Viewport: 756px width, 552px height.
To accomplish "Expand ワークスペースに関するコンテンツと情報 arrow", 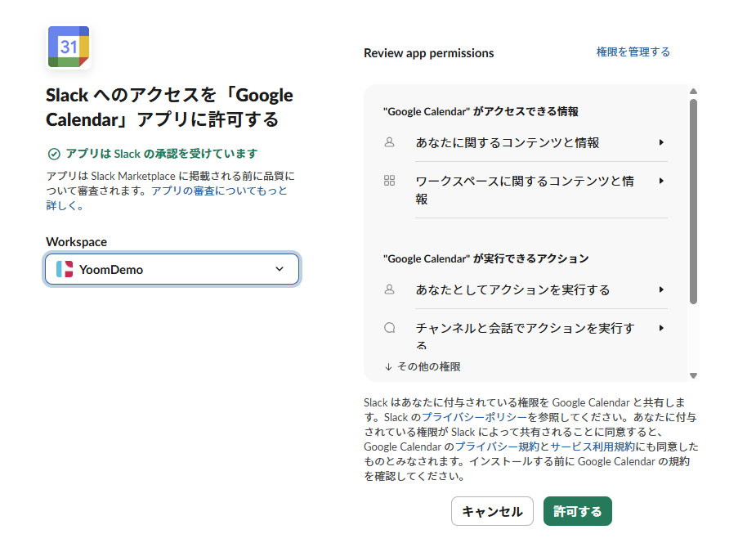I will [x=661, y=181].
